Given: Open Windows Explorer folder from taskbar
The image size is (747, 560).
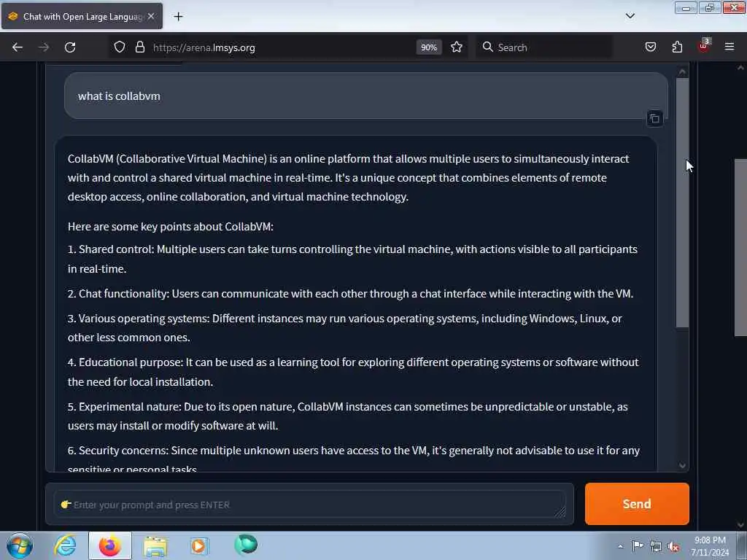Looking at the screenshot, I should (x=155, y=545).
